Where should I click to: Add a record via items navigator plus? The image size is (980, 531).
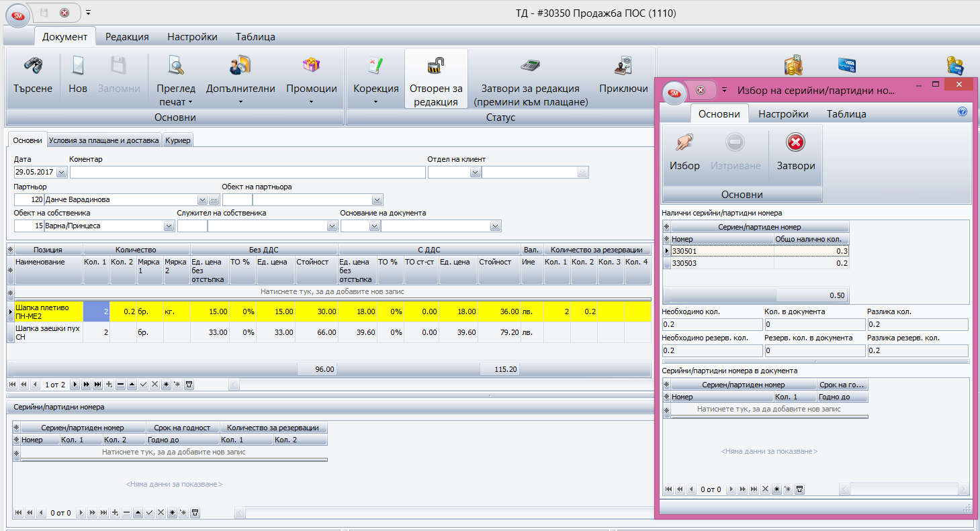coord(109,385)
